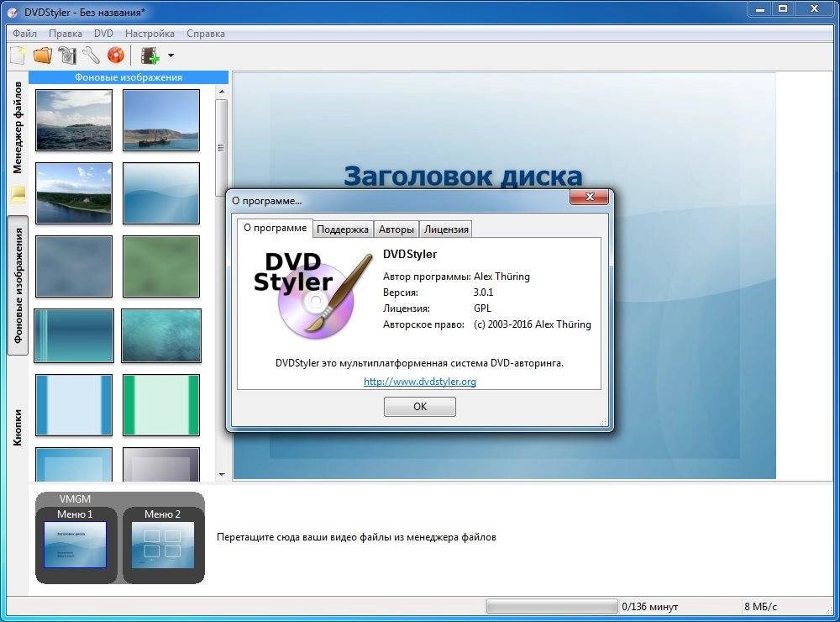Click the DVDStyler logo in the dialog
Viewport: 840px width, 622px height.
point(312,295)
